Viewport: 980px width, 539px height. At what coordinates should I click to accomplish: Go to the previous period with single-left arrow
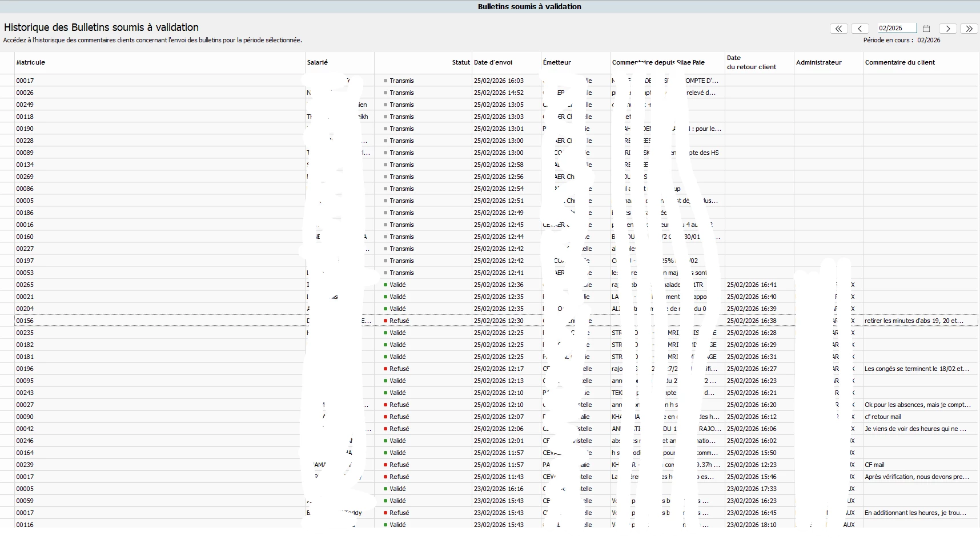(x=859, y=29)
